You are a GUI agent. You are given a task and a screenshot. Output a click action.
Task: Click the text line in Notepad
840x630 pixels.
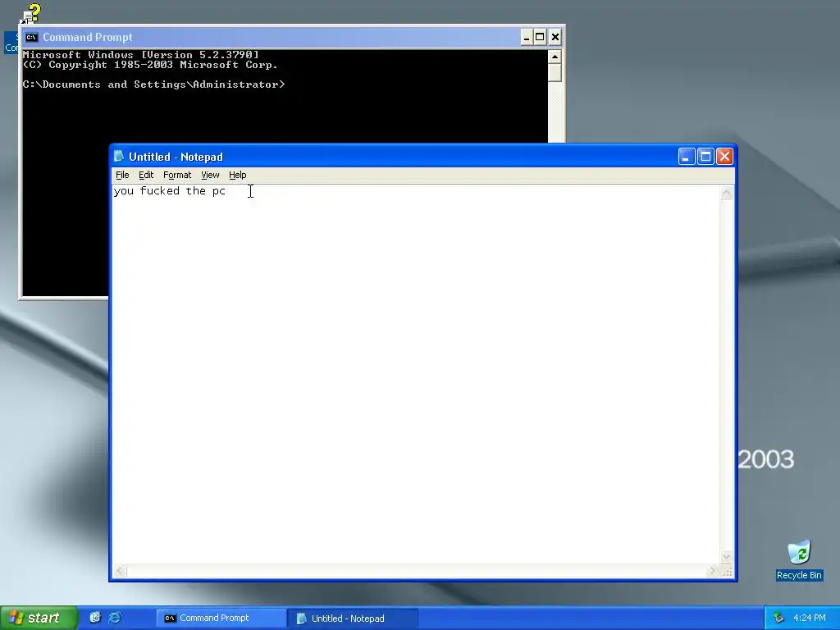[169, 191]
